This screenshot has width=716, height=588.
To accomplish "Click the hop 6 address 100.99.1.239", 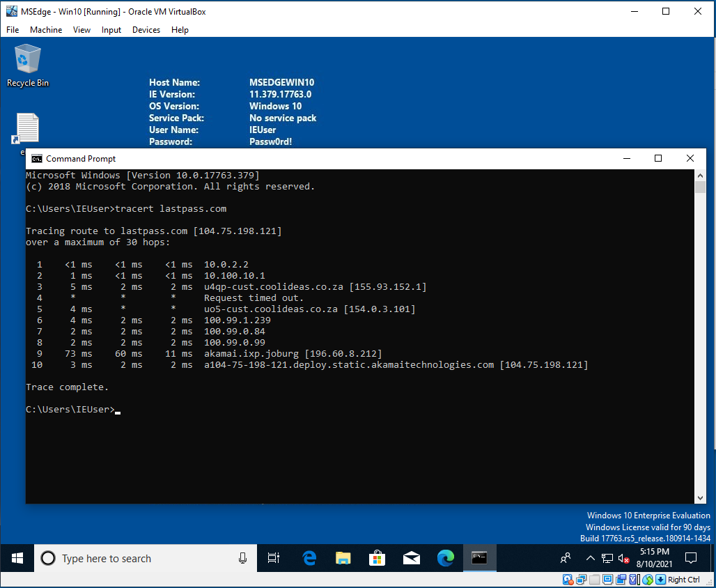I will pos(238,320).
